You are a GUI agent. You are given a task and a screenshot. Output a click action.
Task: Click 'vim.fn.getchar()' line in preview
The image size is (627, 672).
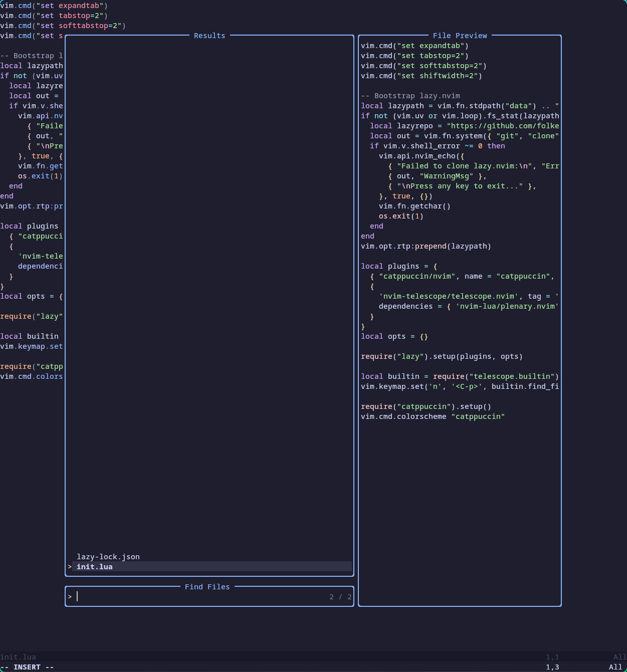[415, 206]
